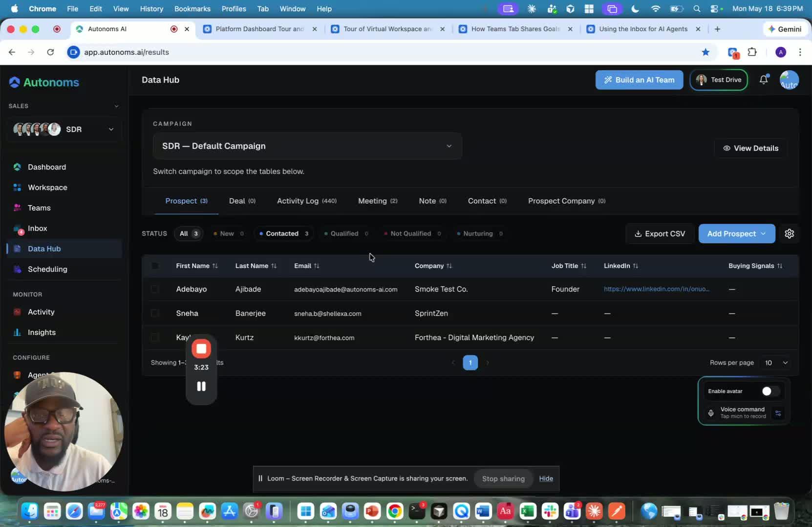Open Chrome History menu
The height and width of the screenshot is (527, 812).
pos(151,9)
